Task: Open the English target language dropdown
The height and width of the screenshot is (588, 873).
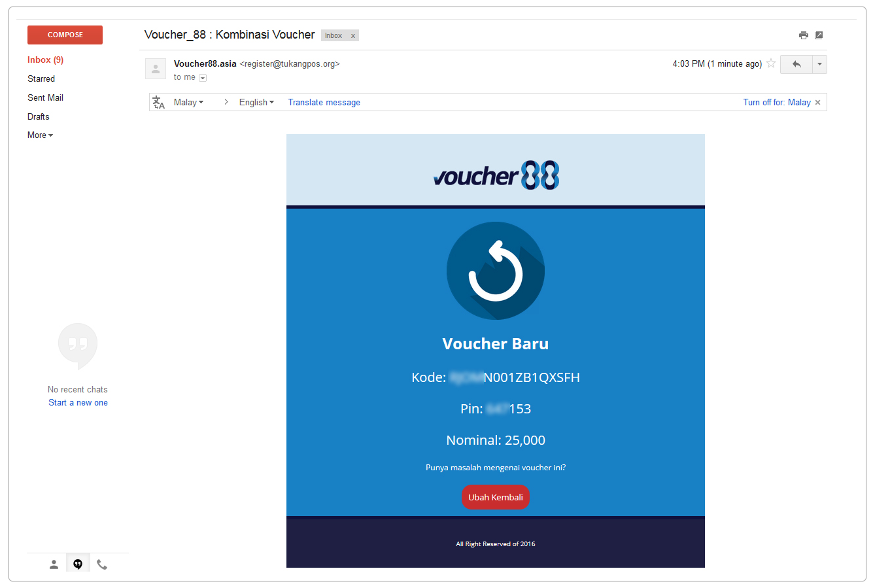Action: pyautogui.click(x=256, y=102)
